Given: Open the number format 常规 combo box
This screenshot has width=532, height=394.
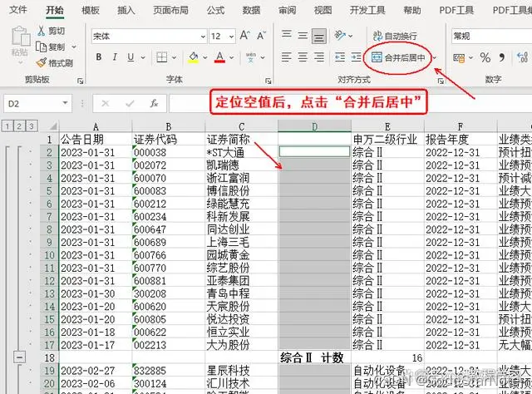Looking at the screenshot, I should 491,36.
